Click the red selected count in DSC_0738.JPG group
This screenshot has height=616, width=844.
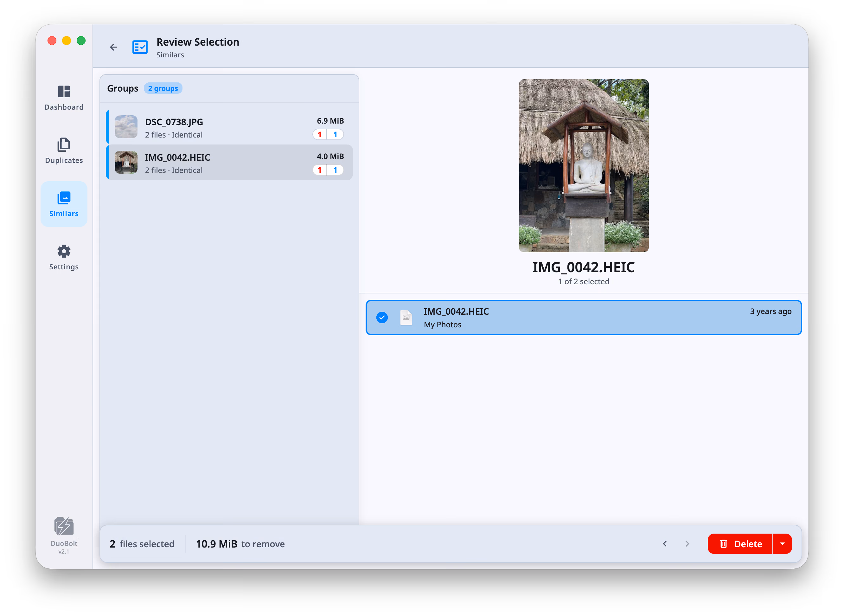319,135
